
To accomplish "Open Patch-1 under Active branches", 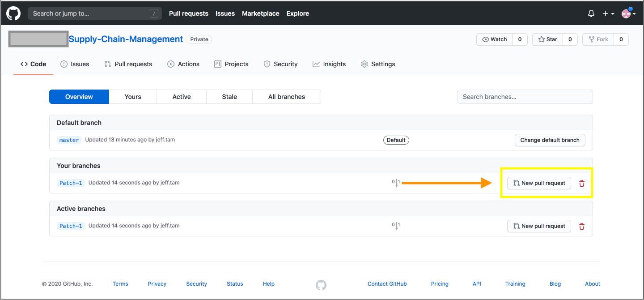I will [71, 226].
